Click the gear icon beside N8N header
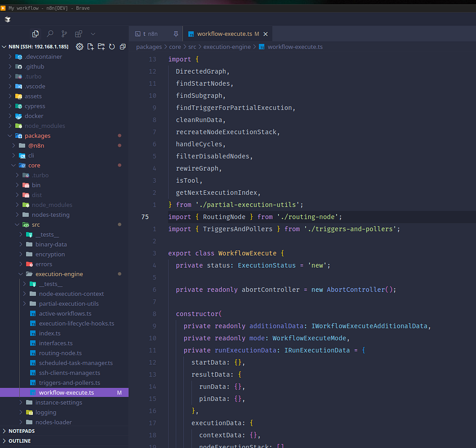 (x=79, y=47)
